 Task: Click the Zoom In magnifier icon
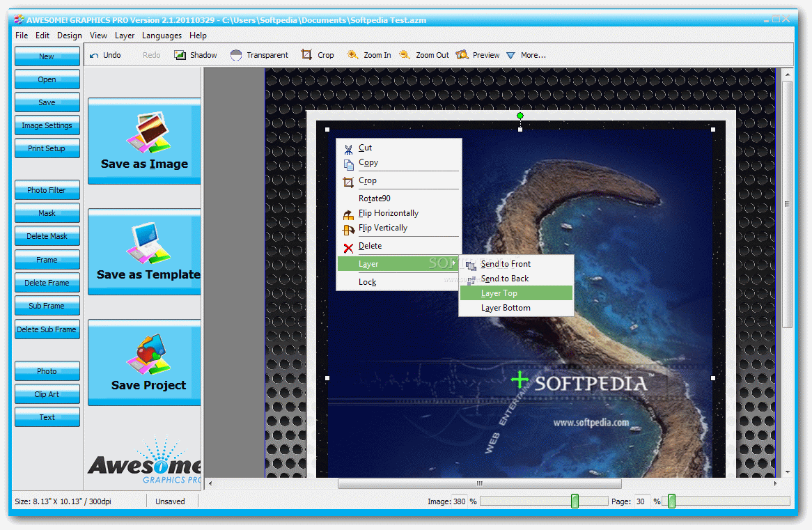coord(352,54)
